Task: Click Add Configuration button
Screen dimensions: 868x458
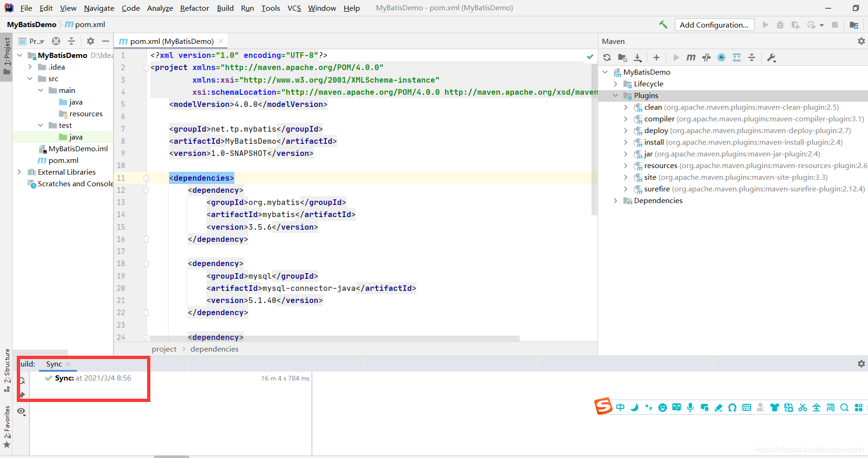Action: tap(714, 25)
